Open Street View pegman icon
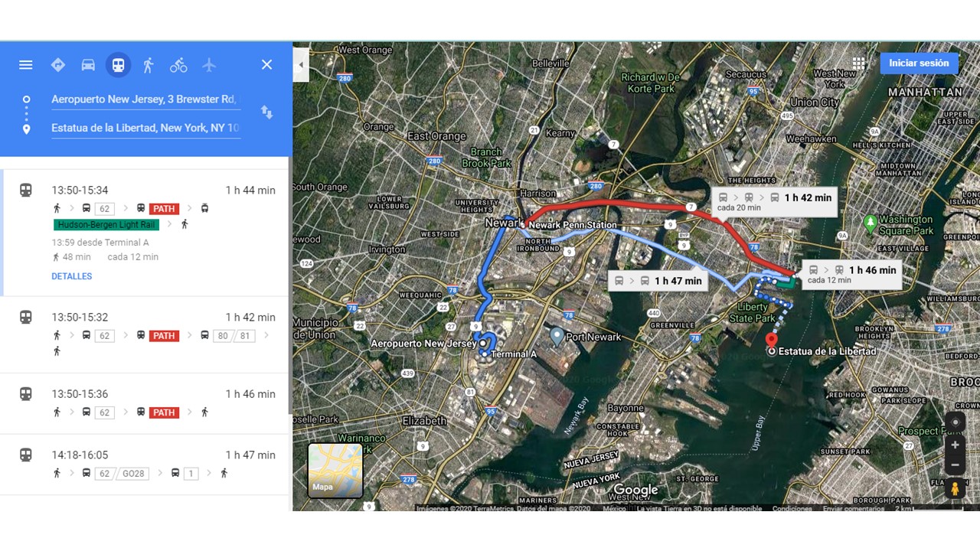This screenshot has width=980, height=551. pos(954,488)
